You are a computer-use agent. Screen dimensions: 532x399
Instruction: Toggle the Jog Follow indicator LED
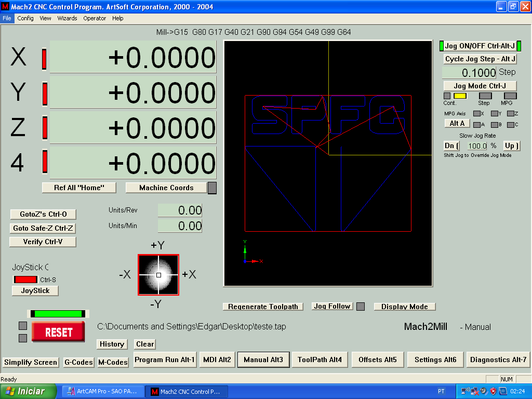[361, 307]
